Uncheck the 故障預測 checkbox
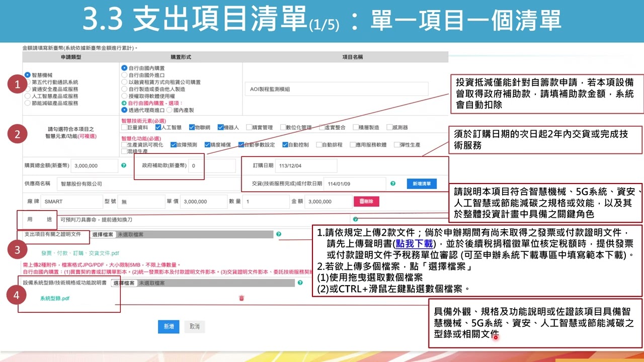The height and width of the screenshot is (362, 644). 173,145
